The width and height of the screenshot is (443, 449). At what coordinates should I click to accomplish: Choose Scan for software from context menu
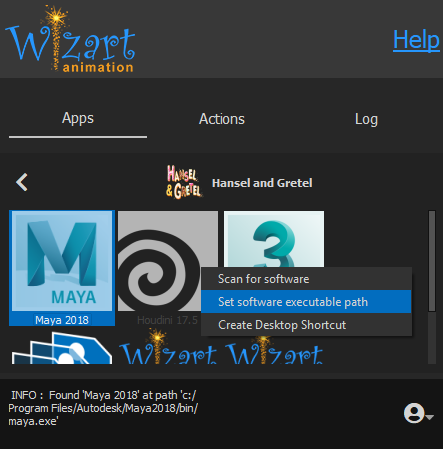306,279
